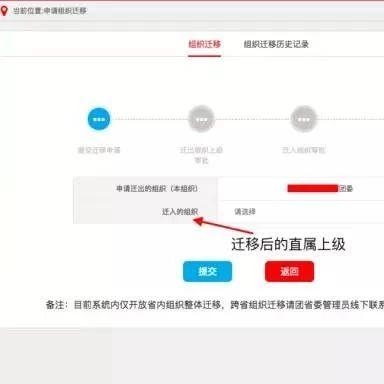Click the step label under the blue circle
The width and height of the screenshot is (384, 384).
(x=99, y=150)
